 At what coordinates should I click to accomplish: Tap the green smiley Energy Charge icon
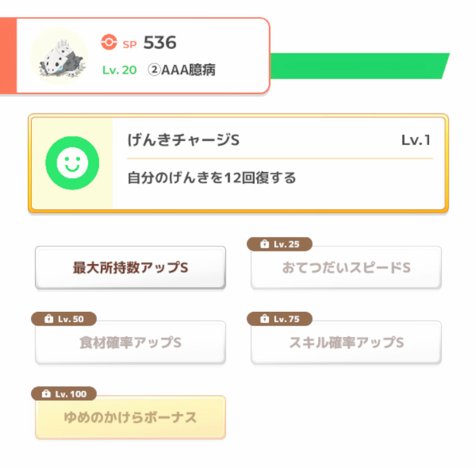tap(72, 163)
